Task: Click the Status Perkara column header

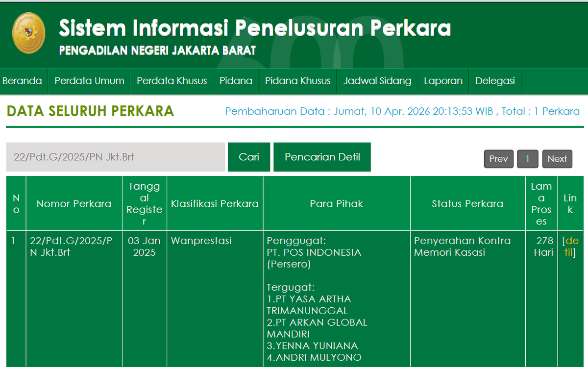Action: [x=467, y=204]
